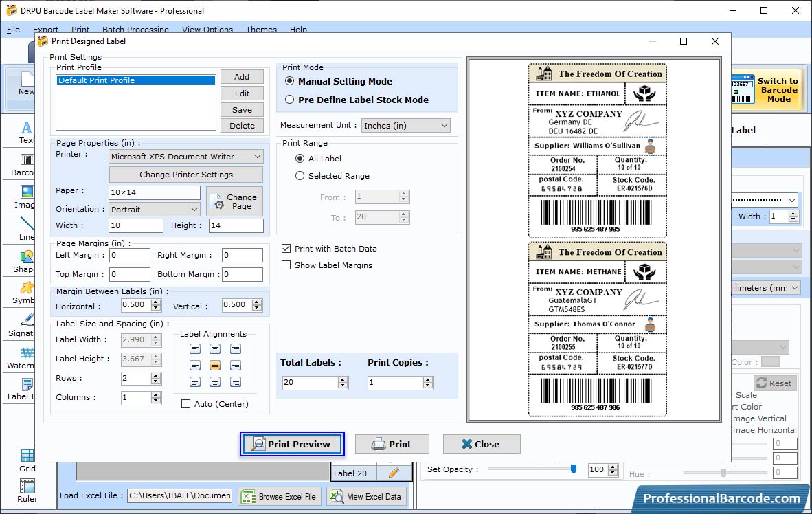Click Change Printer Settings button
Image resolution: width=812 pixels, height=514 pixels.
point(186,175)
